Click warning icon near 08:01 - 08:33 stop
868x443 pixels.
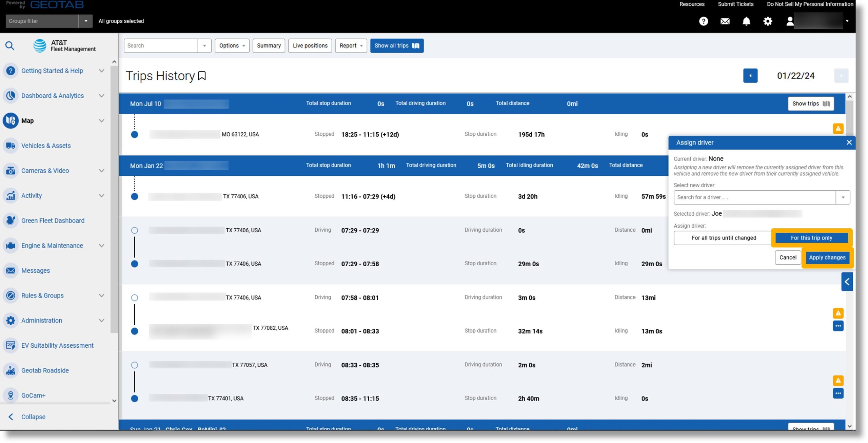pyautogui.click(x=838, y=313)
